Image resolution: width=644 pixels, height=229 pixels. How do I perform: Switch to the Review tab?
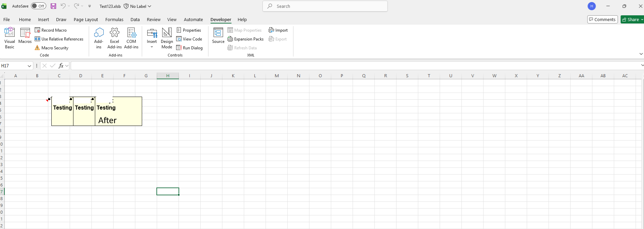154,19
